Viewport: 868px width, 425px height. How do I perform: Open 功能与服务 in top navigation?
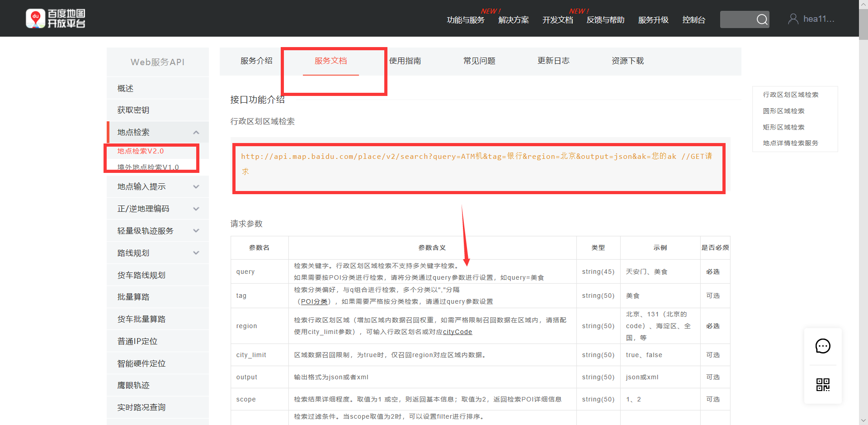[466, 20]
